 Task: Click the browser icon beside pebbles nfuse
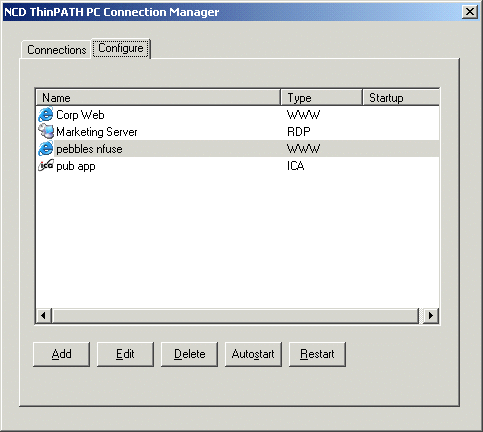click(46, 149)
